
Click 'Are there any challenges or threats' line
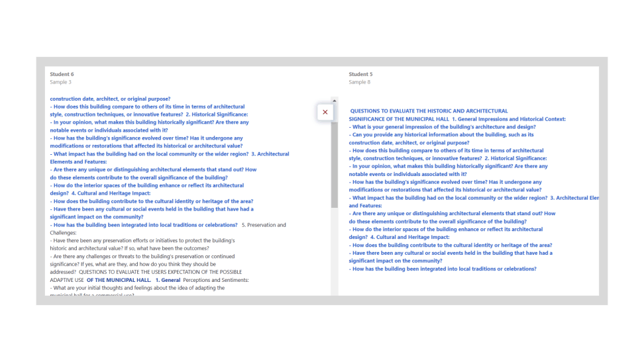pyautogui.click(x=143, y=256)
